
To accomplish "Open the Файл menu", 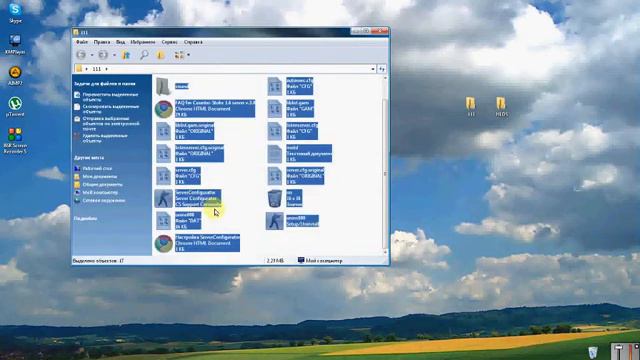I will click(82, 42).
